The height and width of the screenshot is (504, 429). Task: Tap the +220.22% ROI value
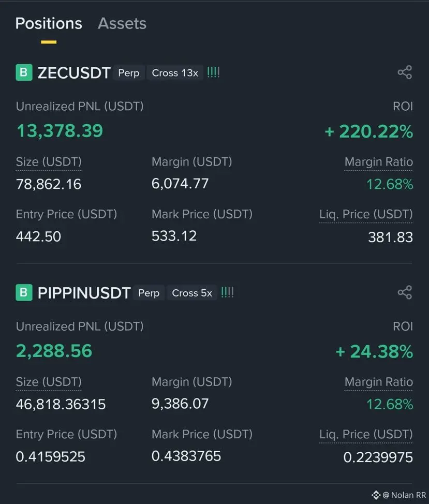point(368,131)
